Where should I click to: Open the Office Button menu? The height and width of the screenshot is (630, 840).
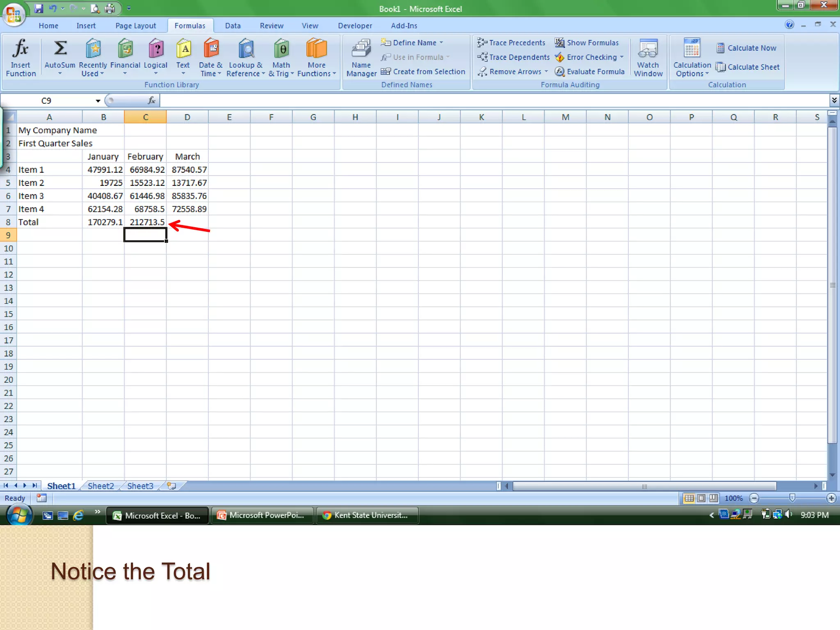tap(14, 15)
